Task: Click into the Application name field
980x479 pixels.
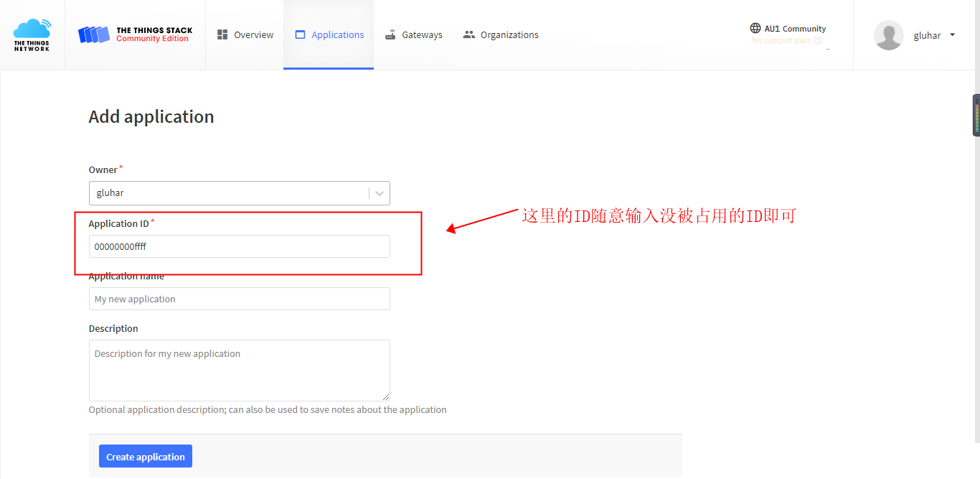Action: click(239, 299)
